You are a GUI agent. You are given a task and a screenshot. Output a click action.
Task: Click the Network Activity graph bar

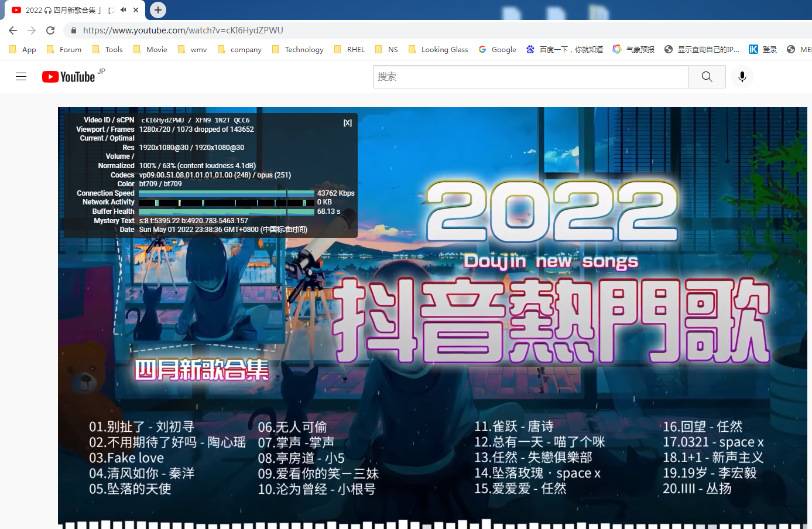(x=227, y=203)
